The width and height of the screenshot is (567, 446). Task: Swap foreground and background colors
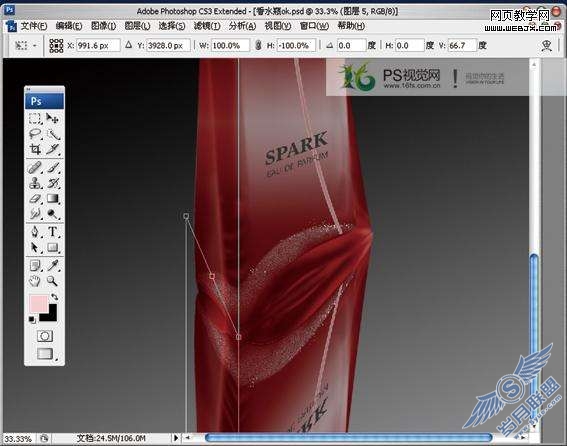pyautogui.click(x=55, y=297)
